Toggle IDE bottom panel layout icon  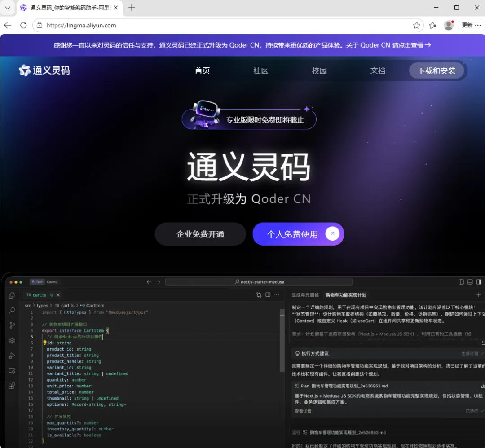pos(470,282)
